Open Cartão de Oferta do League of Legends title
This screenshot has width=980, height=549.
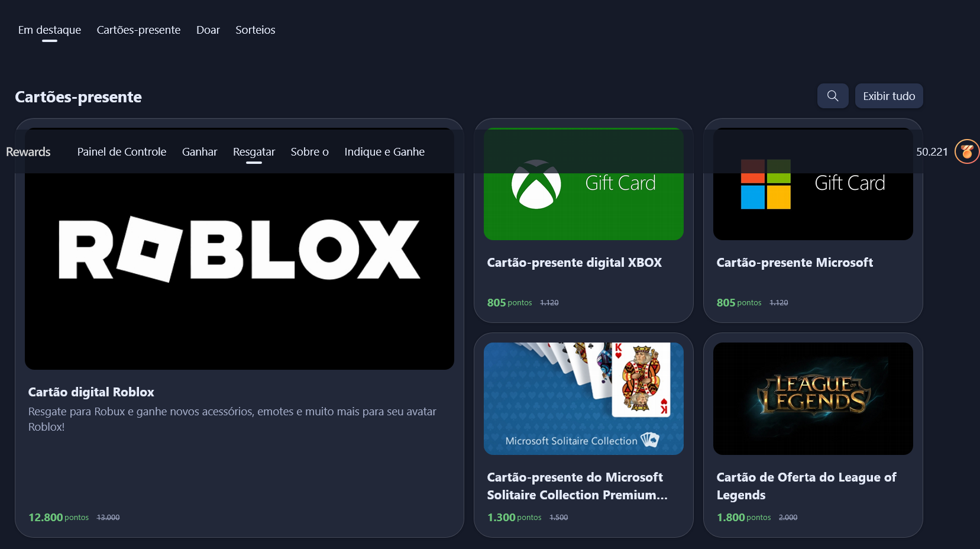[807, 486]
